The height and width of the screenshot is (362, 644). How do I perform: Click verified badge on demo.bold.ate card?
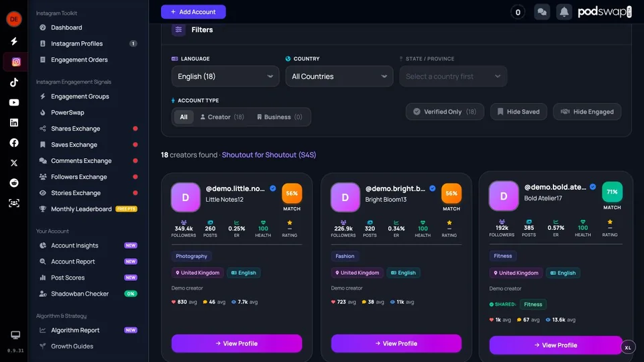pos(592,187)
